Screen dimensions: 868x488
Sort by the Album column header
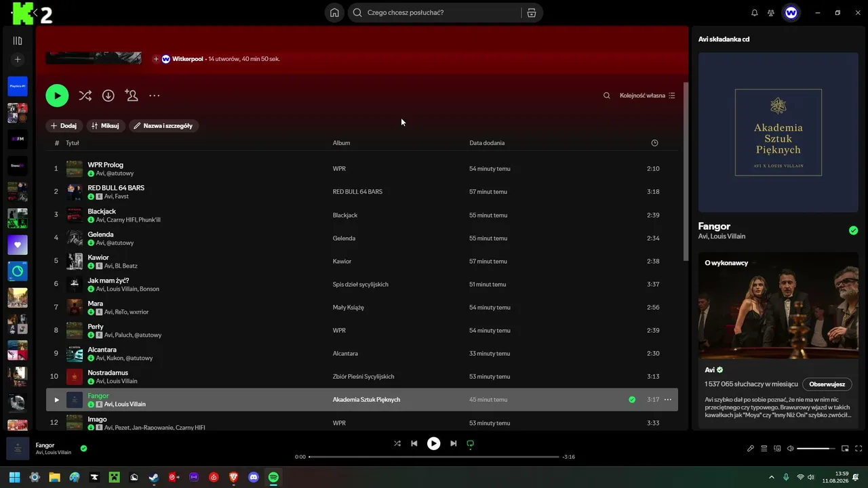[341, 143]
